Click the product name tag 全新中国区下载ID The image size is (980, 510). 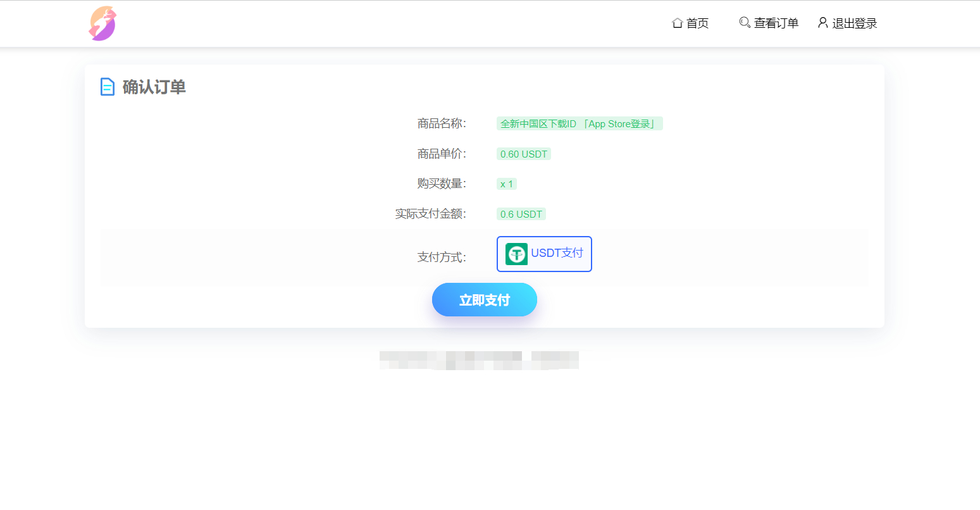[x=579, y=124]
